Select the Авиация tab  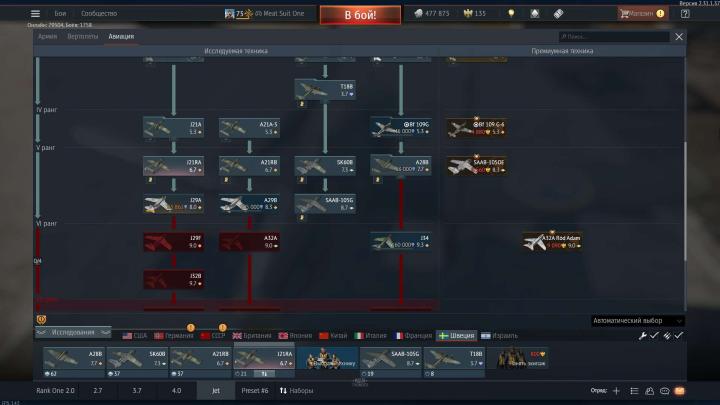tap(121, 36)
